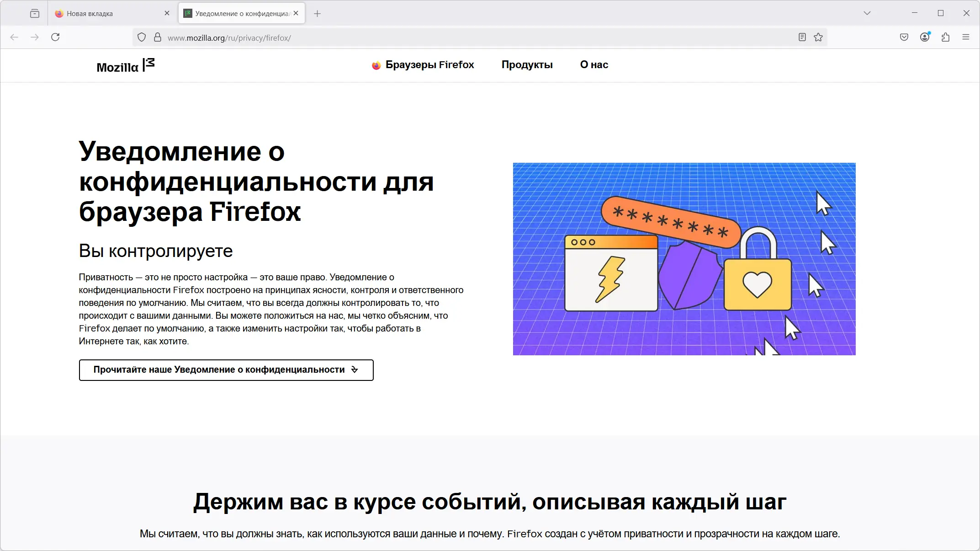Click the tracking protection shield icon

[142, 37]
